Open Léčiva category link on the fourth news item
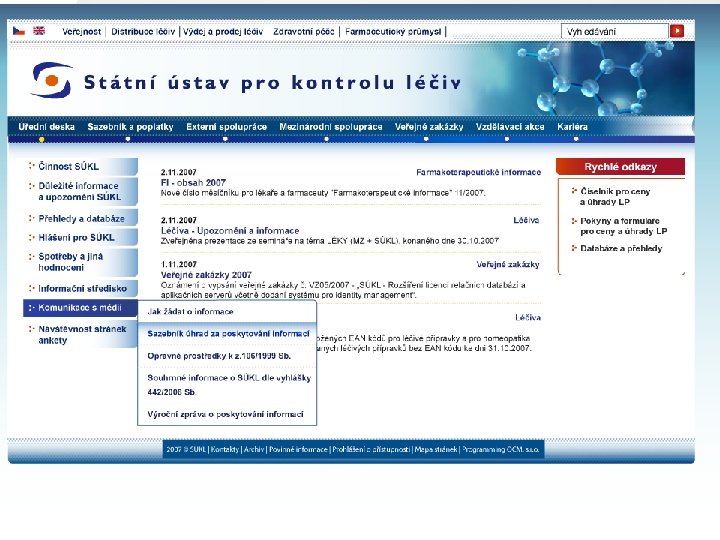Screen dimensions: 720x540 (x=528, y=317)
